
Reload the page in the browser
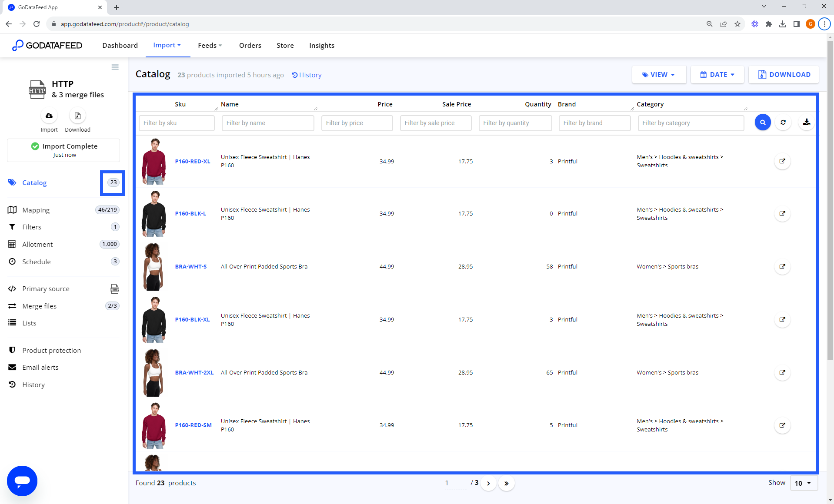pyautogui.click(x=37, y=24)
